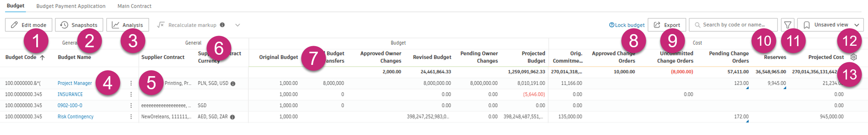
Task: Select the 9,945.00 reserves cell
Action: [777, 83]
